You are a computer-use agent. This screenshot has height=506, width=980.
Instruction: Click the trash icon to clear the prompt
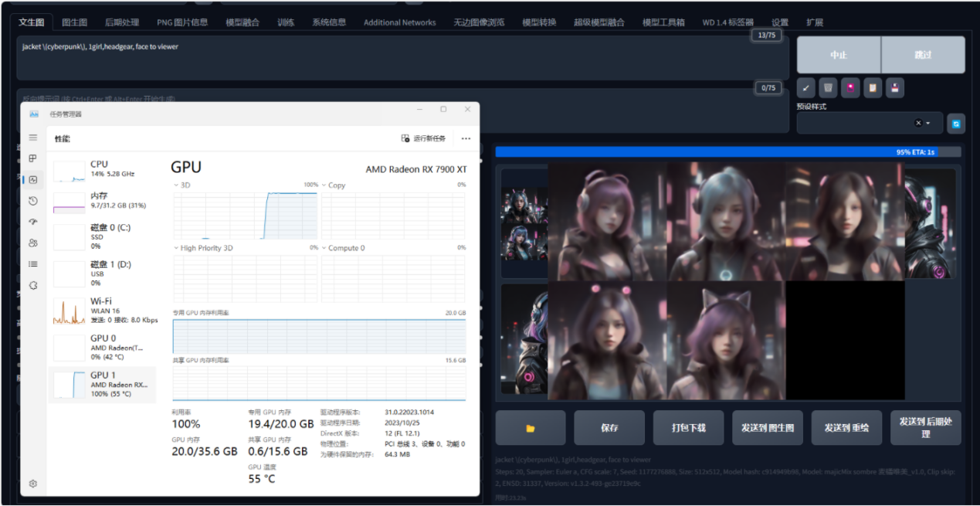point(828,88)
